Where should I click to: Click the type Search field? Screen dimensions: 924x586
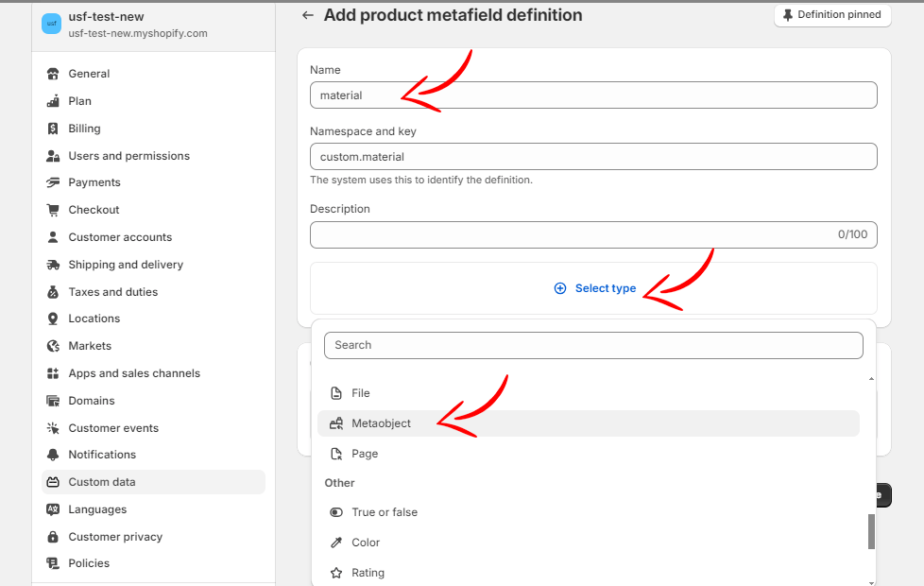pyautogui.click(x=593, y=345)
